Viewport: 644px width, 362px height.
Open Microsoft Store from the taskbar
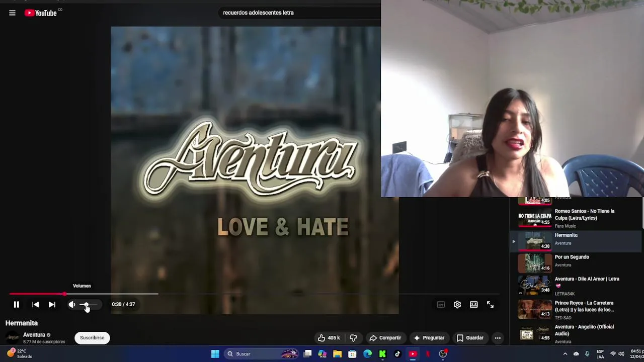click(352, 354)
